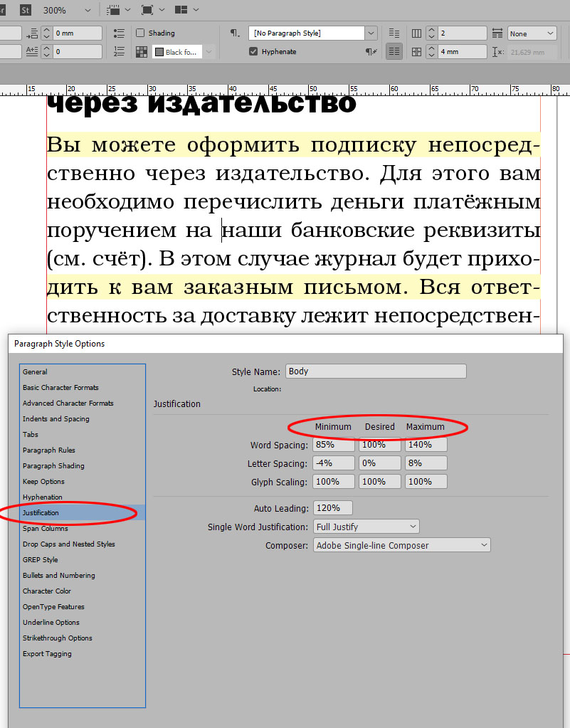The image size is (570, 728).
Task: Click the number of columns field showing 2
Action: pyautogui.click(x=463, y=33)
